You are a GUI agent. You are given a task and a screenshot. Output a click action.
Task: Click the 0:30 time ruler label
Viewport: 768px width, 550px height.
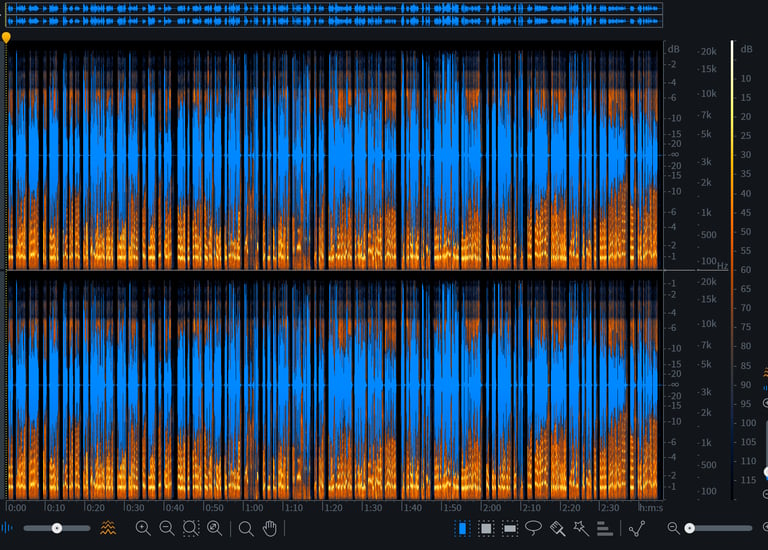(x=135, y=508)
